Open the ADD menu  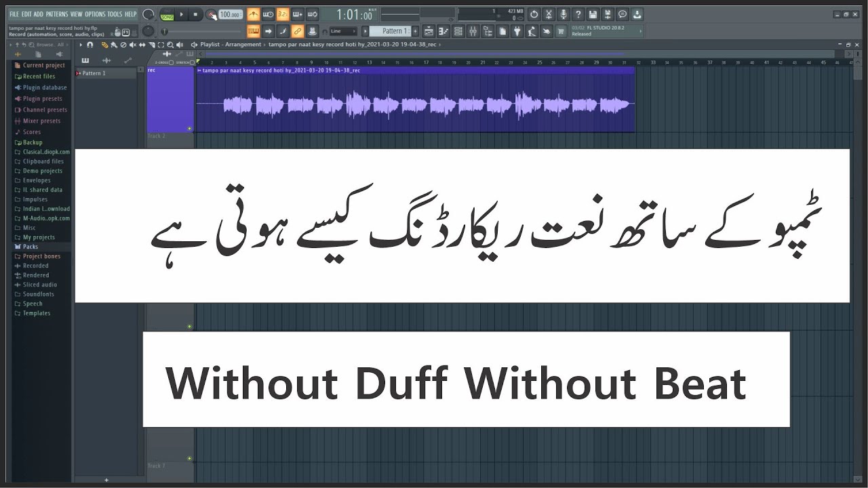39,14
